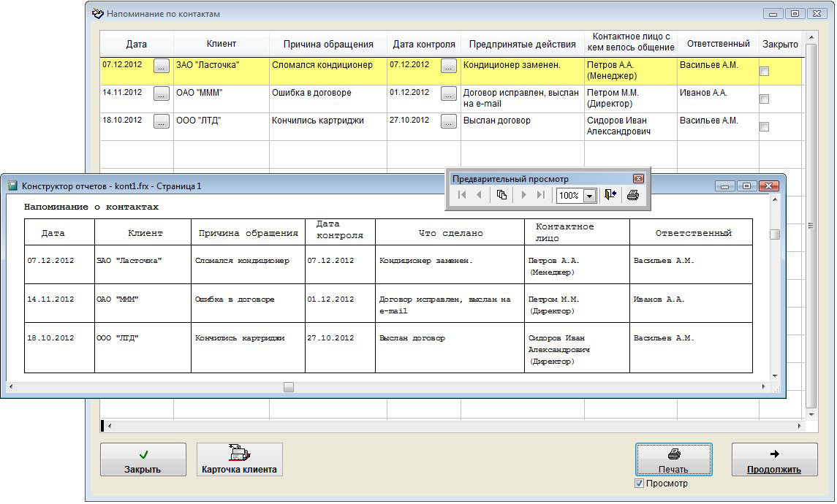Image resolution: width=837 pixels, height=504 pixels.
Task: Click the go to page icon in preview toolbar
Action: [501, 195]
